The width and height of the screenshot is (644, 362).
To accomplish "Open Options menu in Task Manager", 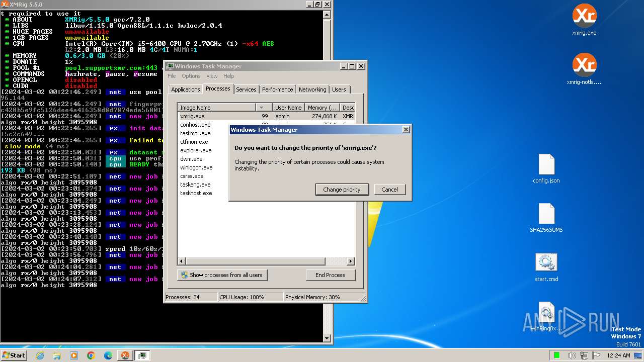I will pyautogui.click(x=191, y=76).
